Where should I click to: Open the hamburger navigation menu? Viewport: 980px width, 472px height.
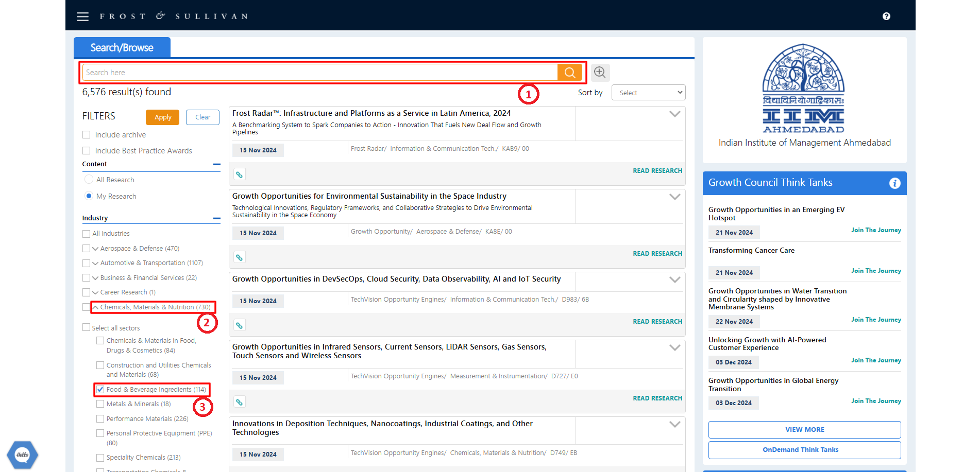pos(82,16)
